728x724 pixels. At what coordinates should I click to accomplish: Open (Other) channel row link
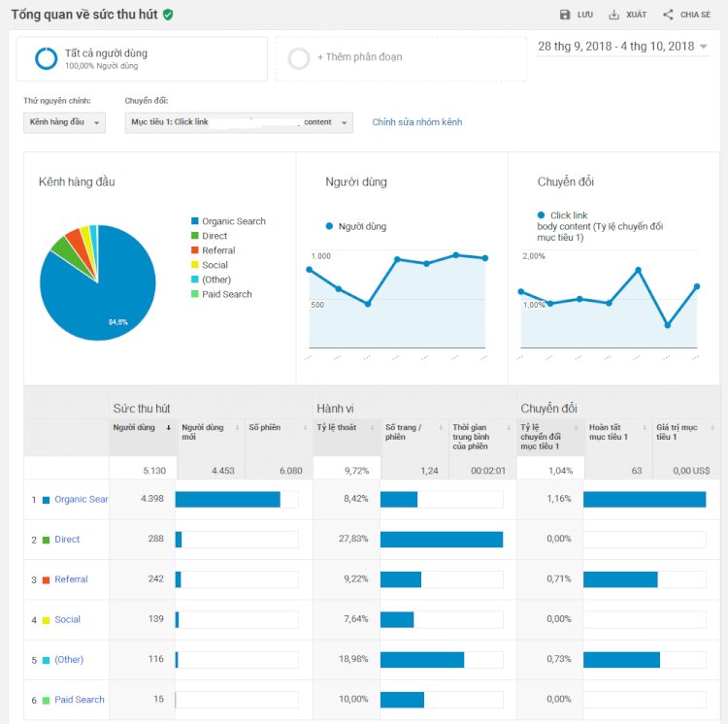(x=69, y=660)
